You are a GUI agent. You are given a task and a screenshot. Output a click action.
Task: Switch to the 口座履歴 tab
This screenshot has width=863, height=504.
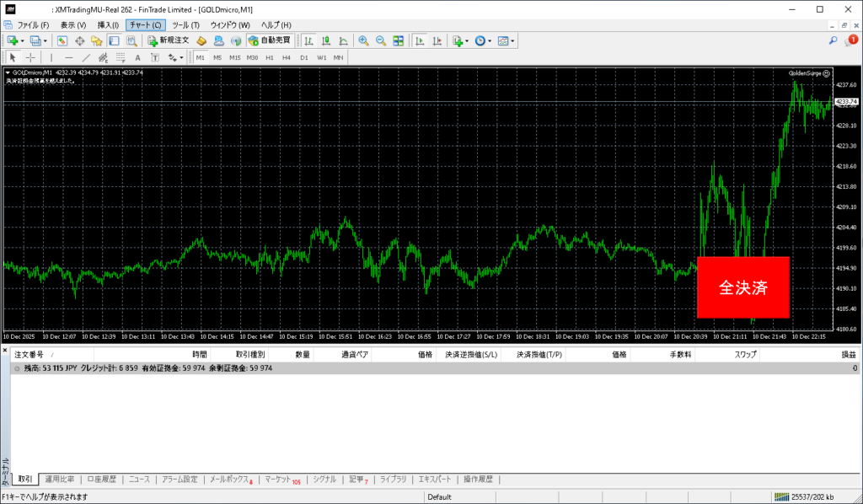102,479
